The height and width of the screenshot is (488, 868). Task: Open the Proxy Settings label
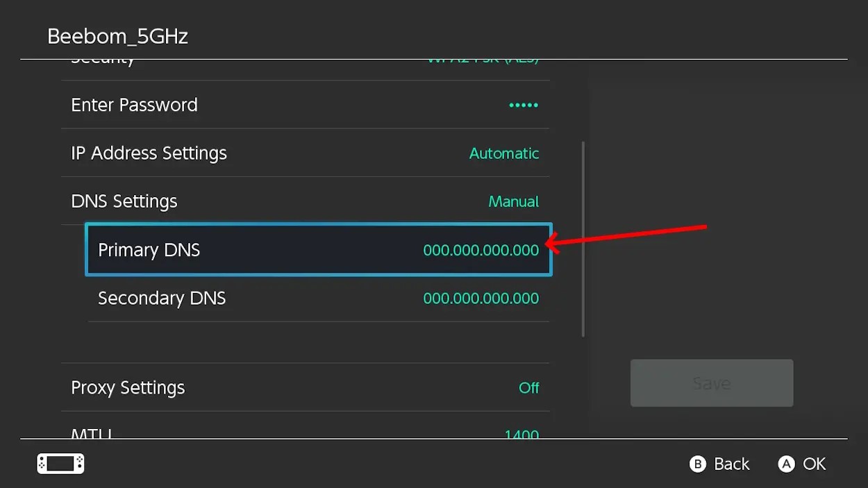pyautogui.click(x=128, y=387)
